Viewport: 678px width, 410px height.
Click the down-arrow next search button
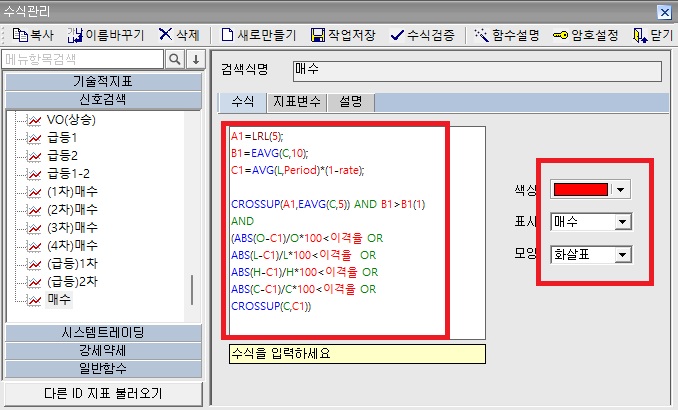click(196, 59)
